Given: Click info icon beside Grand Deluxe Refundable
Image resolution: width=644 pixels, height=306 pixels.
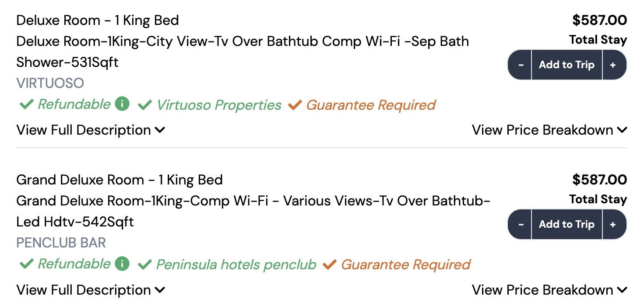Looking at the screenshot, I should pyautogui.click(x=122, y=264).
